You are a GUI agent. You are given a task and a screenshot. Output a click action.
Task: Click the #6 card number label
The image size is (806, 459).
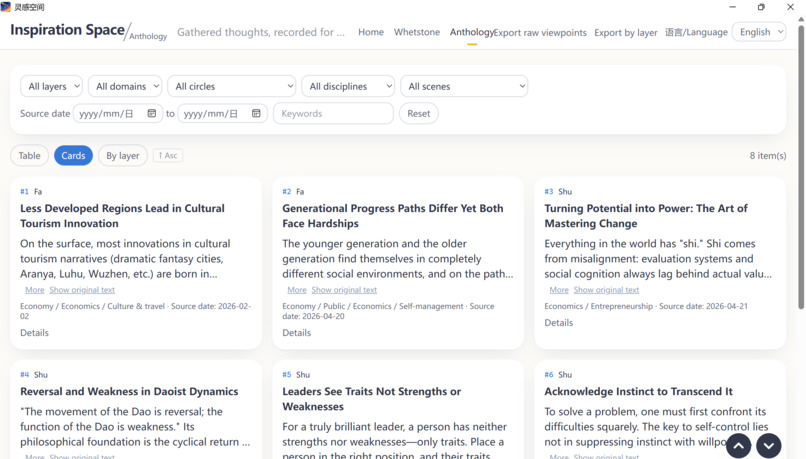pyautogui.click(x=548, y=375)
